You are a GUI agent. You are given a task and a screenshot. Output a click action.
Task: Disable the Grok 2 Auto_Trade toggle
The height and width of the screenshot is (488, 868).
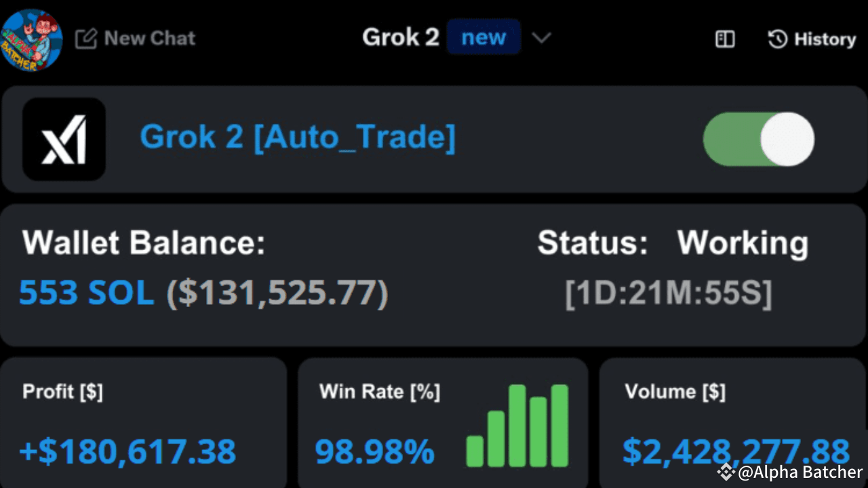[758, 139]
